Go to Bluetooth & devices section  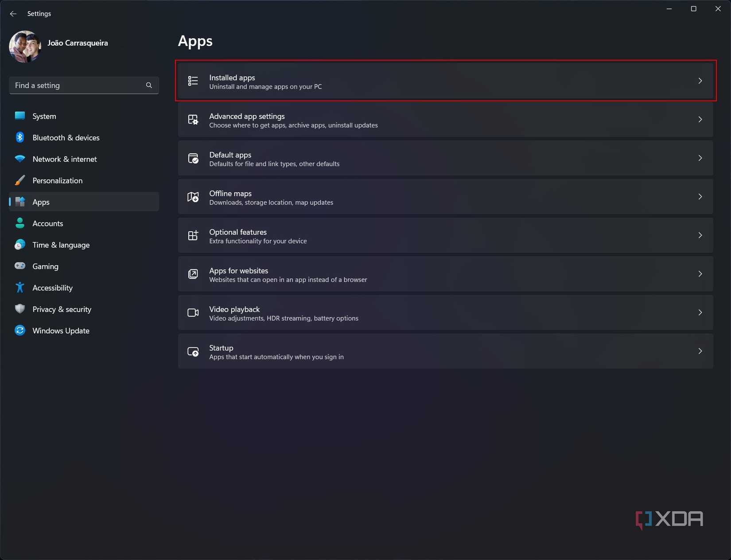pyautogui.click(x=66, y=138)
